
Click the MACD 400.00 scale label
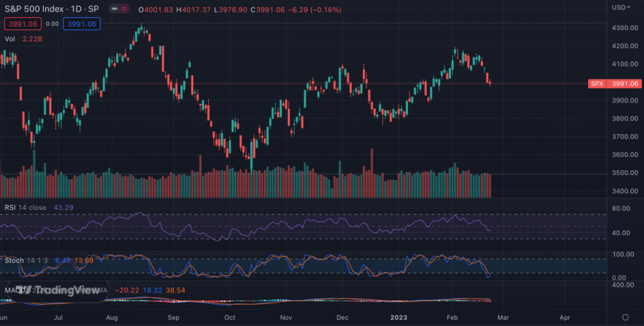(623, 284)
